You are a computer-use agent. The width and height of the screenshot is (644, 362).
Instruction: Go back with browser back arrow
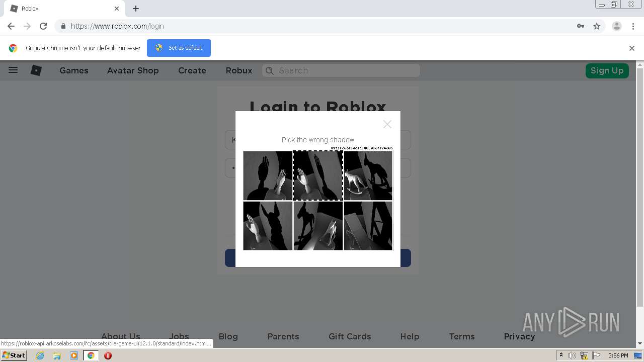(11, 26)
